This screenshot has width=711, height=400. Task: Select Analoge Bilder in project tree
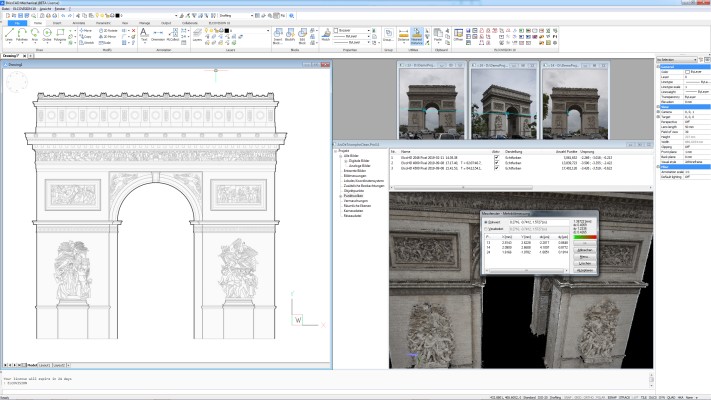[360, 166]
